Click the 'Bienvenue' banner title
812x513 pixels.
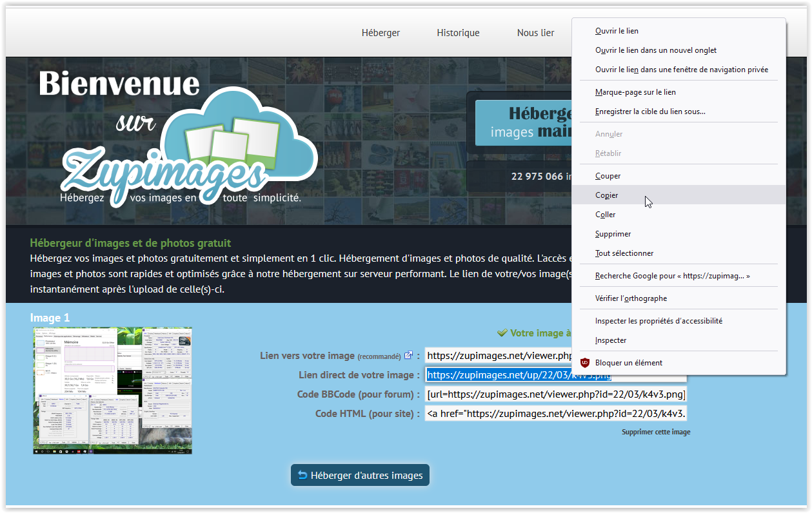(x=119, y=84)
